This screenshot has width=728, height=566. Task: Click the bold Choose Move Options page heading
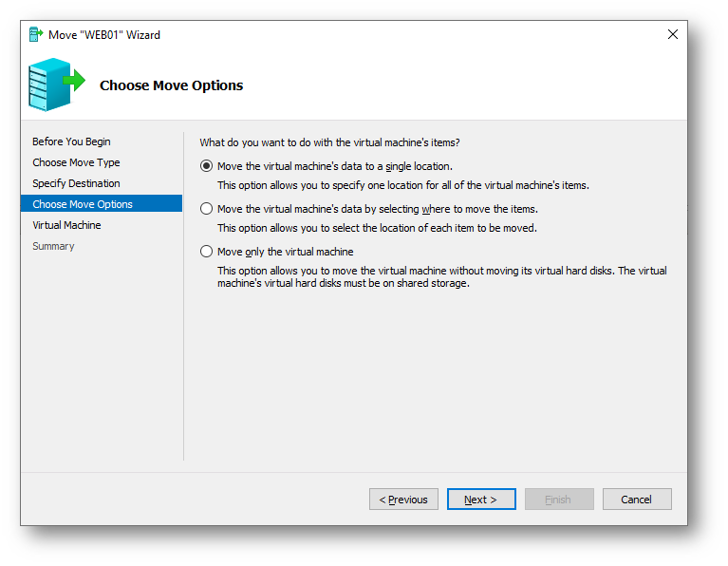coord(171,85)
